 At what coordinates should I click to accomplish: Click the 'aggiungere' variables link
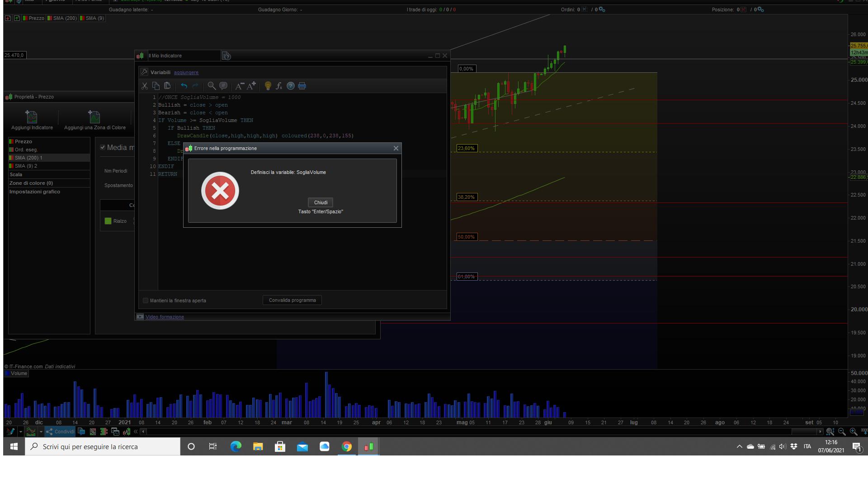pos(186,72)
